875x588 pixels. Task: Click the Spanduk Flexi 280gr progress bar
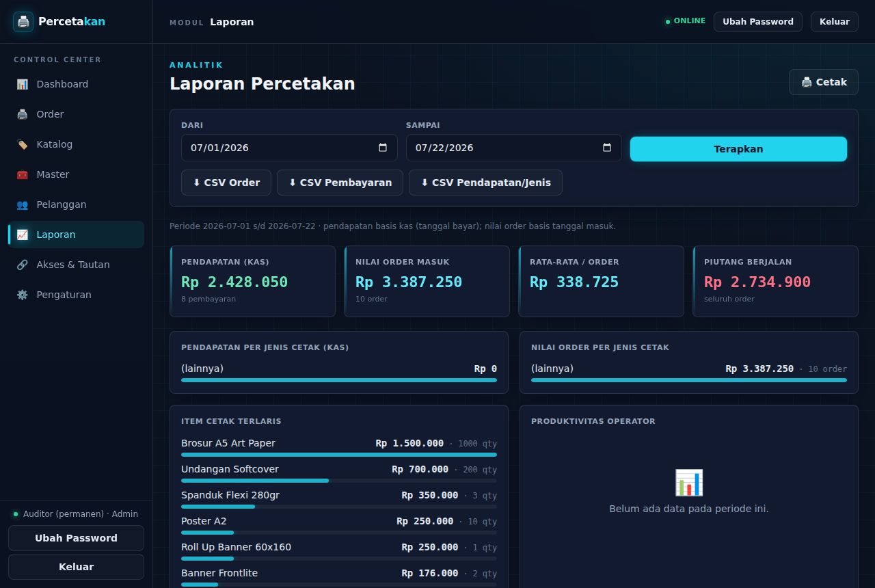[x=339, y=507]
